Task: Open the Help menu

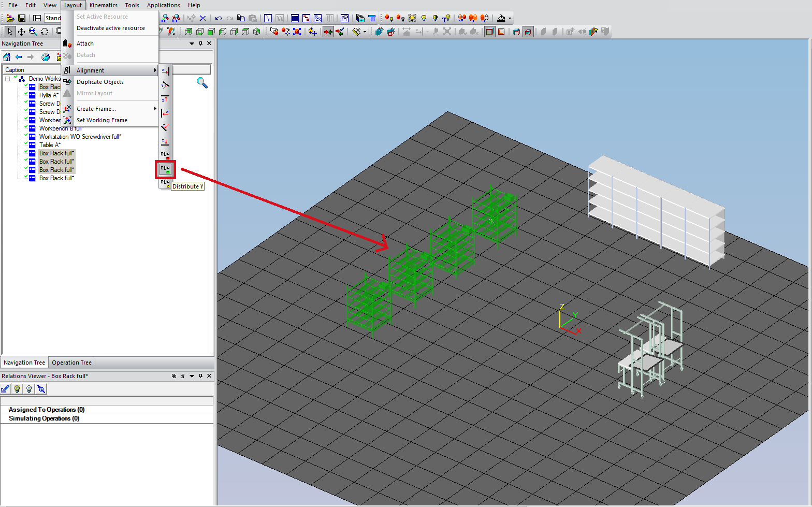Action: point(194,5)
